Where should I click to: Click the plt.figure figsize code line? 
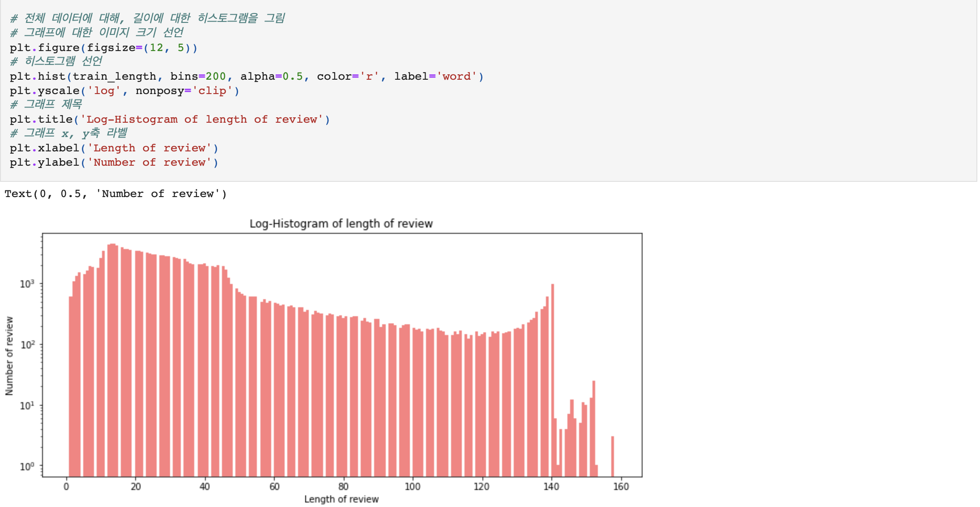point(103,48)
